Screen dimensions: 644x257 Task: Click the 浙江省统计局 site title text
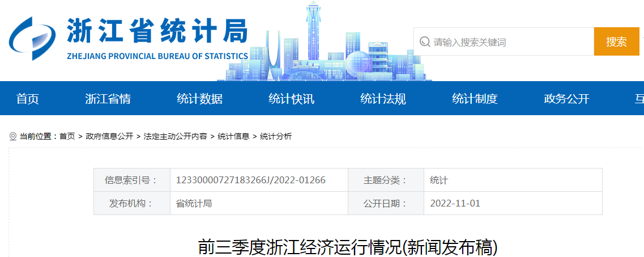point(157,31)
